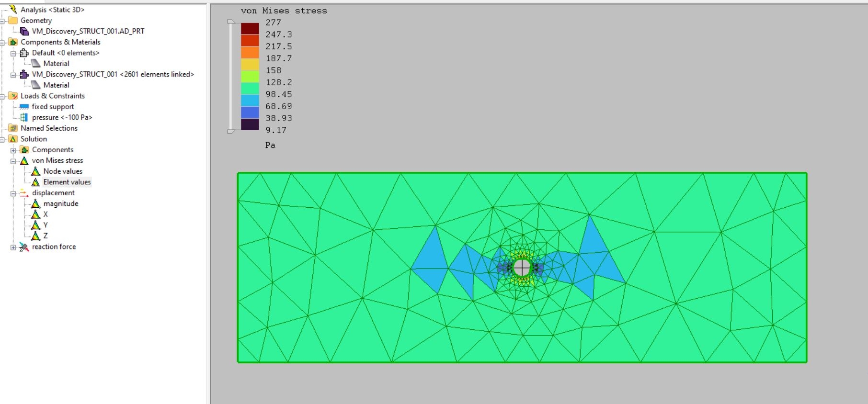The image size is (868, 404).
Task: Click the pressure <-100 Pa> load icon
Action: tap(24, 117)
